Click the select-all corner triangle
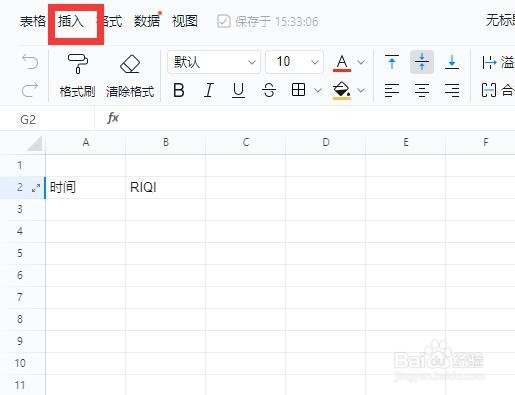Image resolution: width=515 pixels, height=395 pixels. (35, 143)
